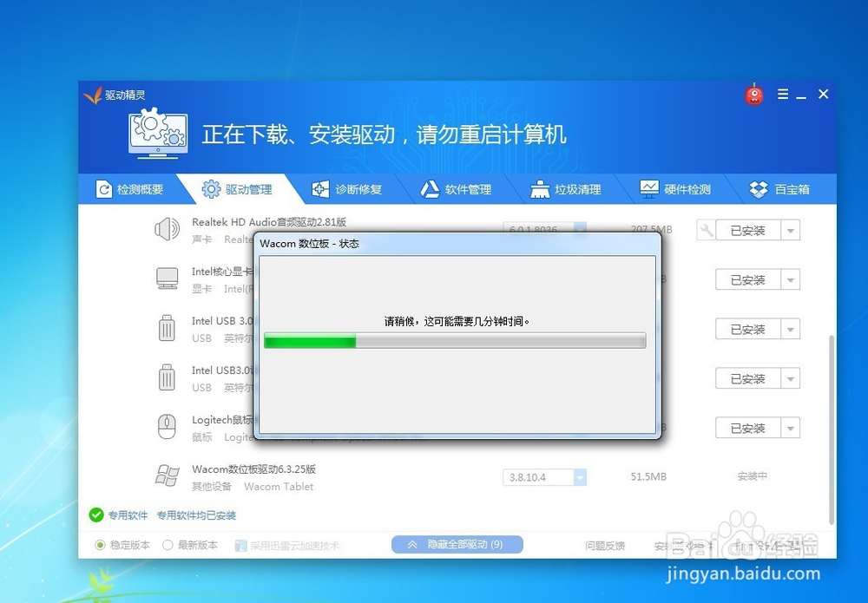Click the Wacom数位板驱动6.3.25版 entry

pos(254,469)
